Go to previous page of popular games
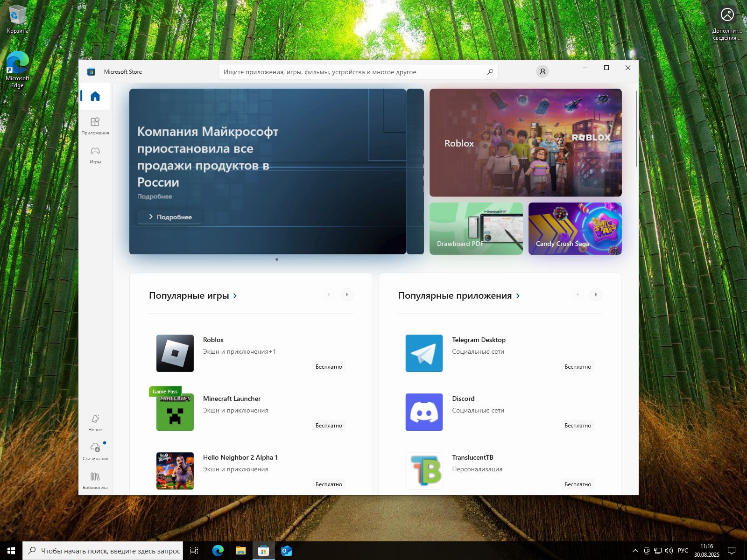The image size is (747, 560). (x=328, y=294)
